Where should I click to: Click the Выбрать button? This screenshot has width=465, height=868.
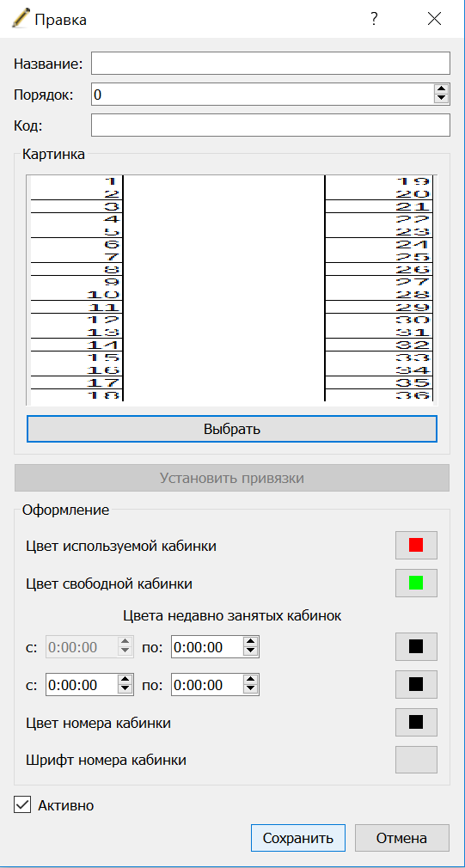click(232, 429)
